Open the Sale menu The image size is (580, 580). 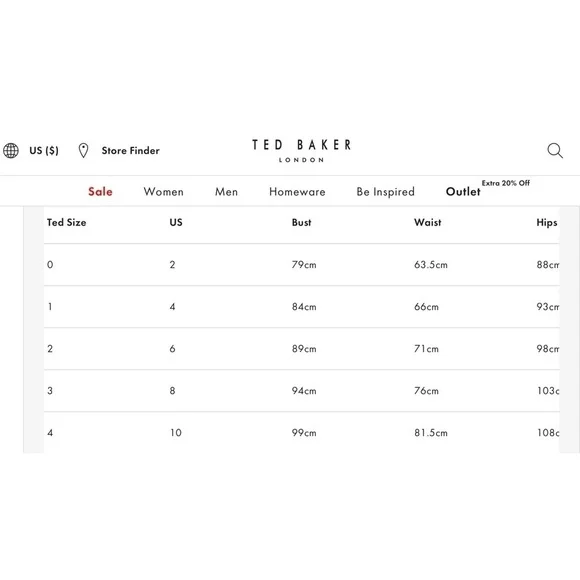pos(100,192)
